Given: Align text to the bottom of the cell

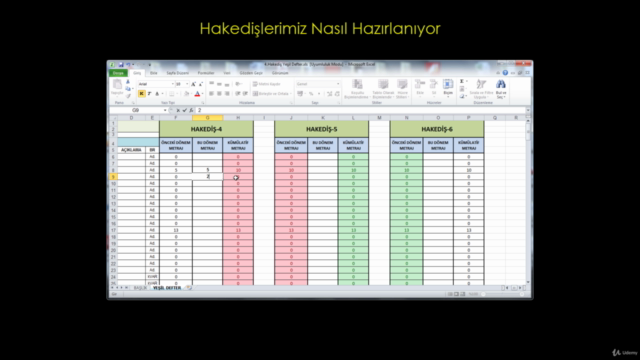Looking at the screenshot, I should [227, 84].
